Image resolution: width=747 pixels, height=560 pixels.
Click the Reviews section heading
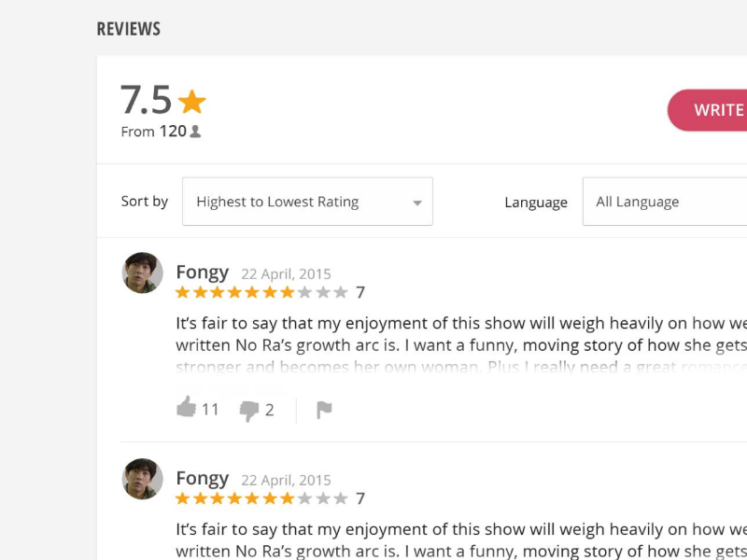click(x=129, y=29)
